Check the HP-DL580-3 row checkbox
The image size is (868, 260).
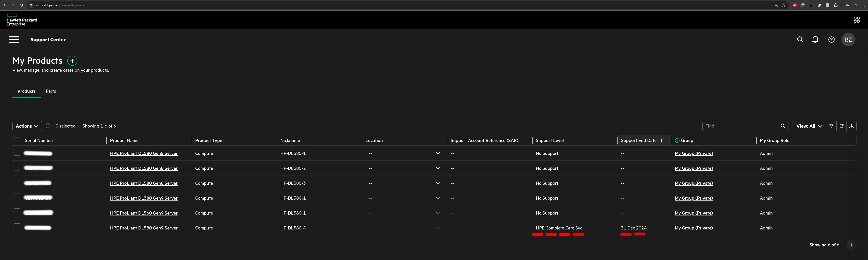[x=17, y=182]
